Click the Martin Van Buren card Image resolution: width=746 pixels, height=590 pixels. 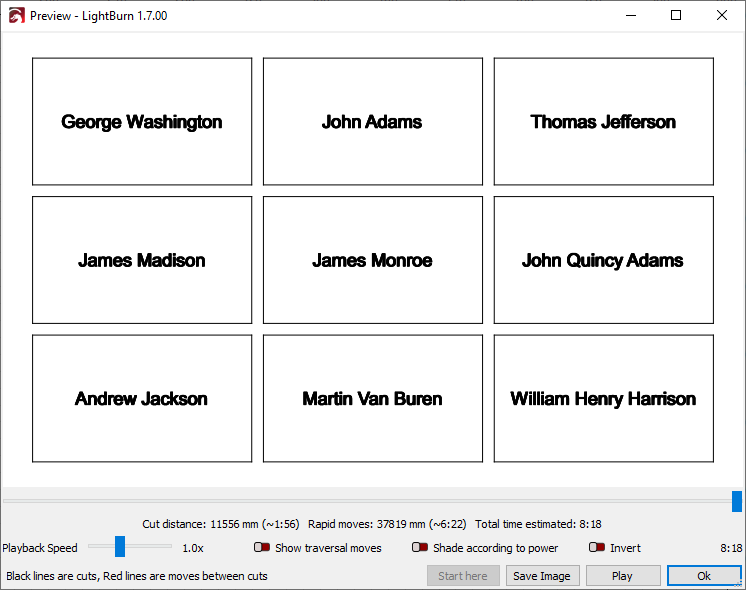point(372,399)
